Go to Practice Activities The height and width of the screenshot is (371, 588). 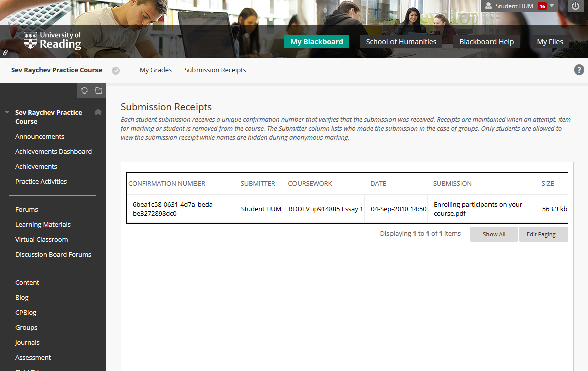[41, 181]
